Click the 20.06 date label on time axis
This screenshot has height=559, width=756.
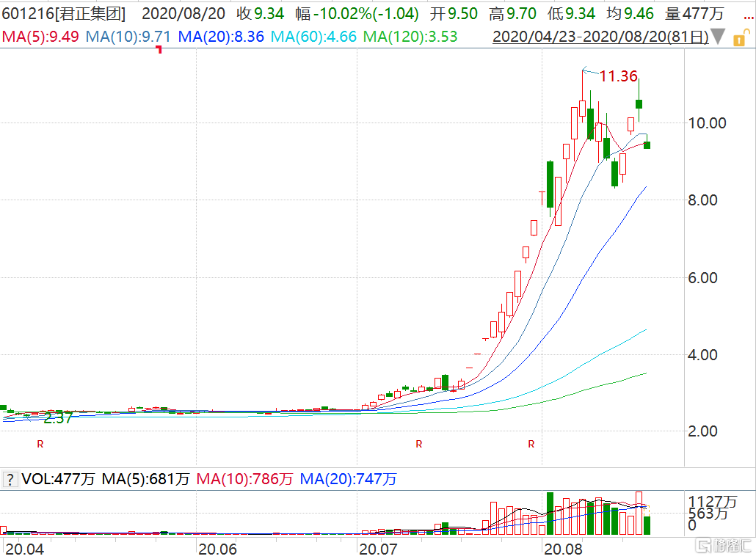[x=217, y=548]
